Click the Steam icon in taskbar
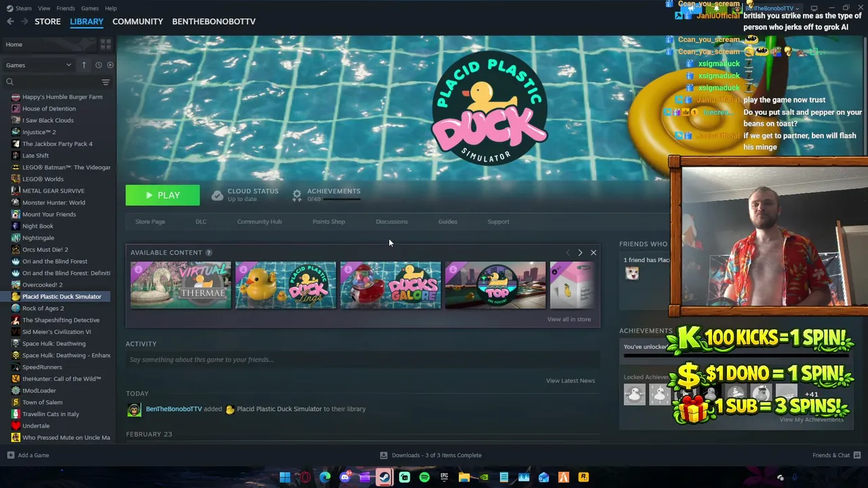868x488 pixels. click(x=384, y=477)
